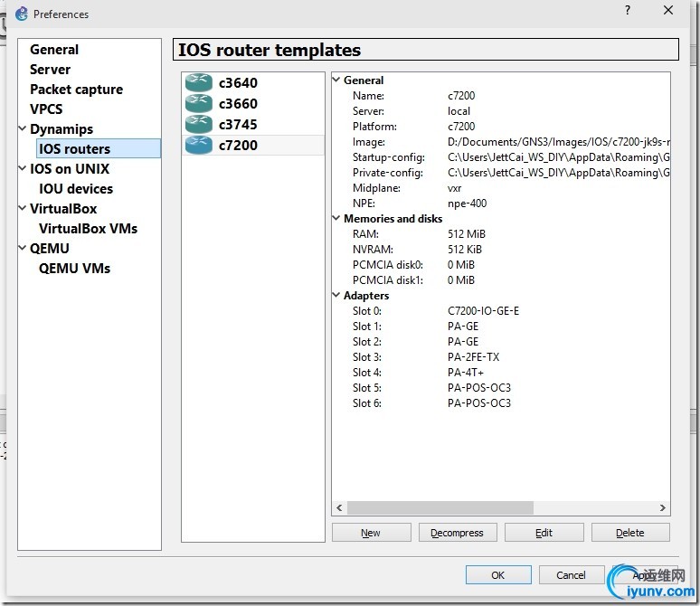Click the Midplane value vxr
The image size is (700, 606).
(x=455, y=188)
